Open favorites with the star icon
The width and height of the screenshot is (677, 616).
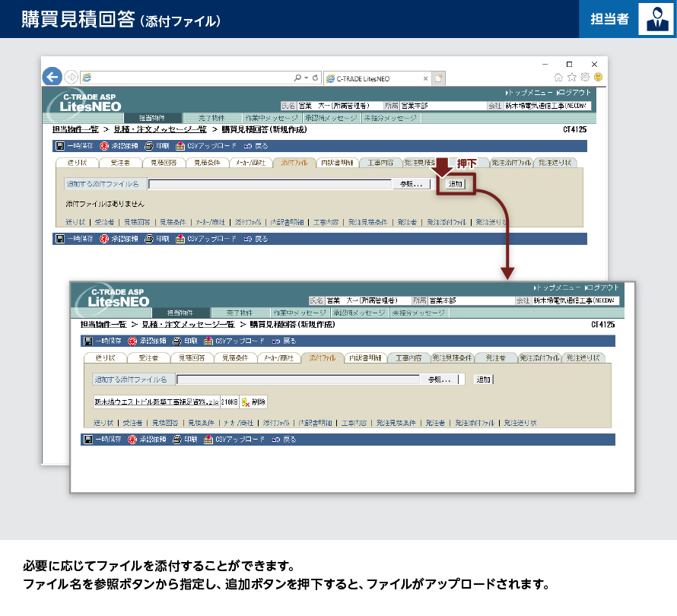(x=572, y=78)
